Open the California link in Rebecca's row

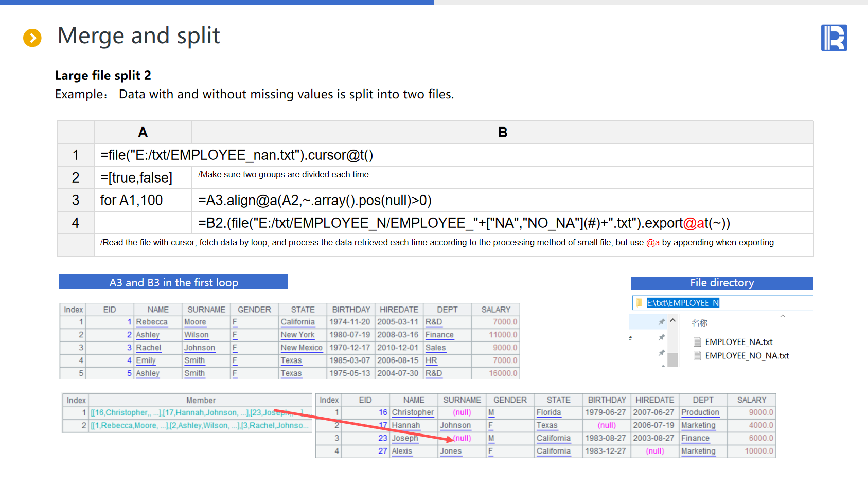[297, 322]
